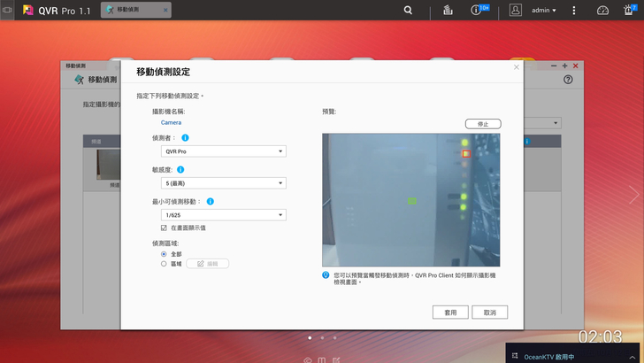The width and height of the screenshot is (644, 363).
Task: Toggle 在畫面顯示值 checkbox
Action: [x=164, y=228]
